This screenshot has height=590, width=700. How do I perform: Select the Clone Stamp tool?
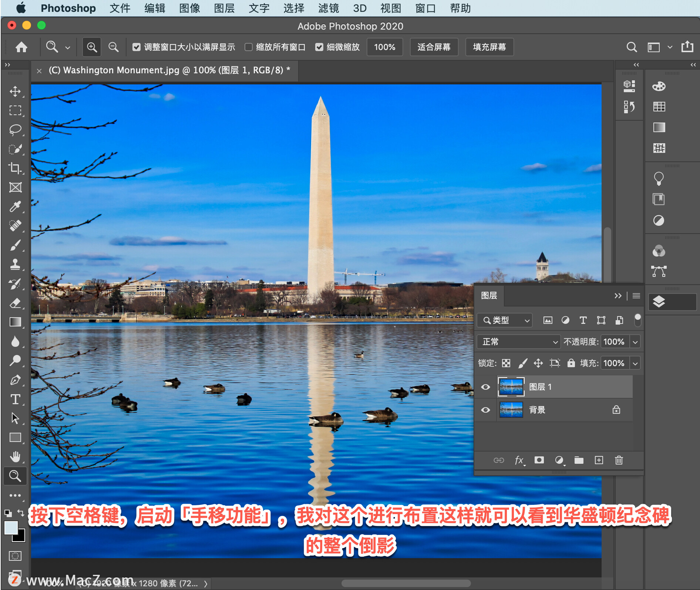point(15,264)
